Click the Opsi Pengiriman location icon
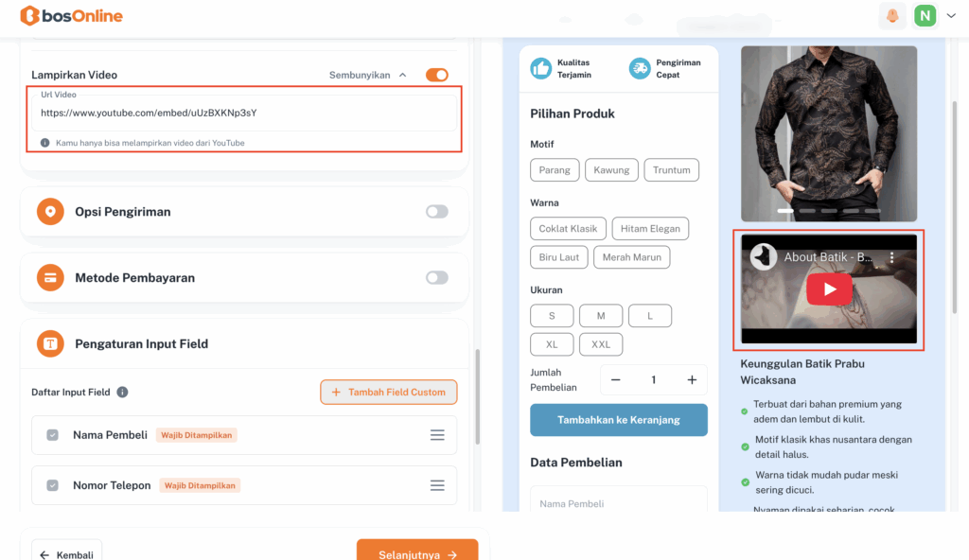969x560 pixels. 50,212
